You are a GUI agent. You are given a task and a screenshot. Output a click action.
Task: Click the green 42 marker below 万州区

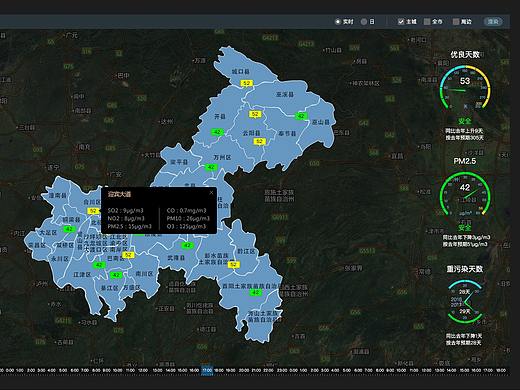pyautogui.click(x=211, y=167)
